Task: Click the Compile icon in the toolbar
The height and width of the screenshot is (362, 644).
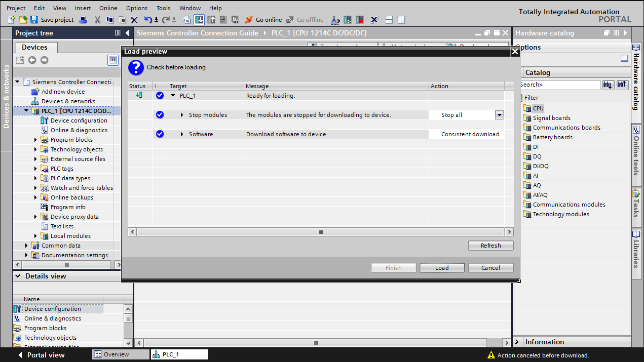Action: point(186,20)
